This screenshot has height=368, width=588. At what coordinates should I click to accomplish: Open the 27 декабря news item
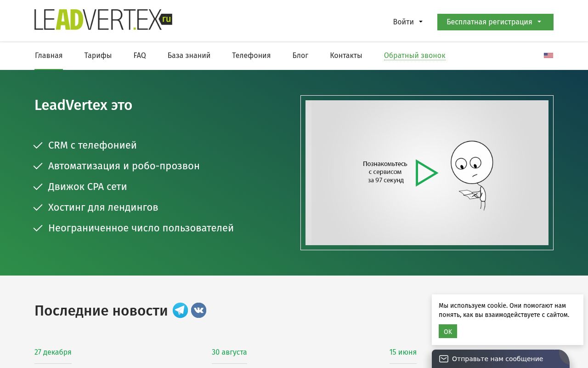[x=53, y=352]
